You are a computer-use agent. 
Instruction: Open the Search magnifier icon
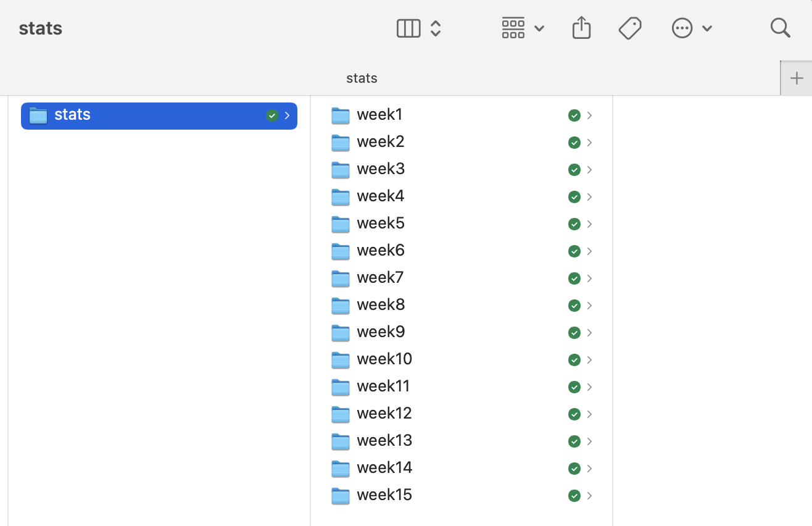pyautogui.click(x=780, y=28)
